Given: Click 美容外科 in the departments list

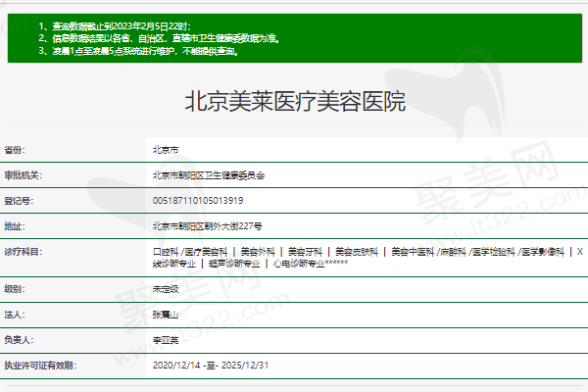Looking at the screenshot, I should (x=258, y=252).
